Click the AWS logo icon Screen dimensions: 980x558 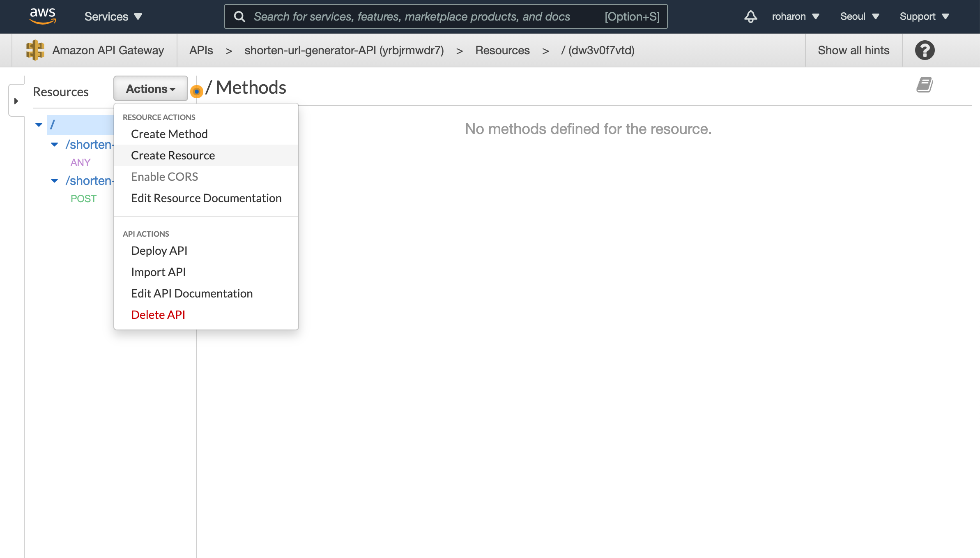click(43, 16)
